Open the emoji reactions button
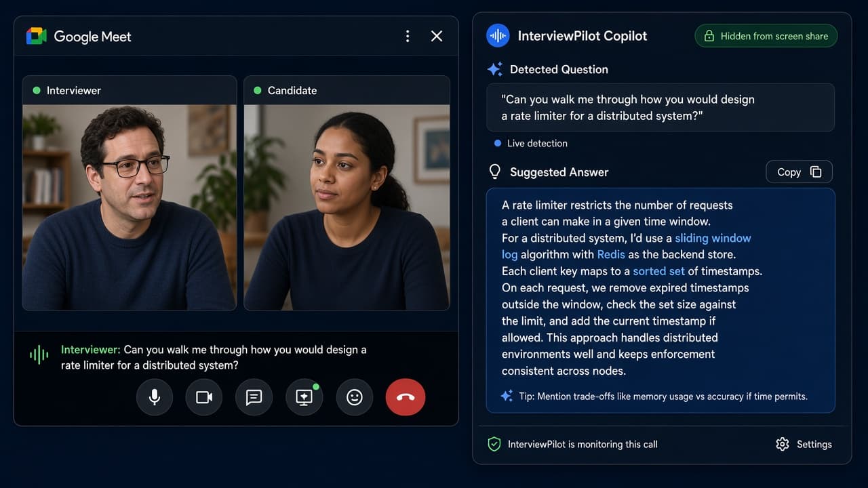 (x=355, y=397)
